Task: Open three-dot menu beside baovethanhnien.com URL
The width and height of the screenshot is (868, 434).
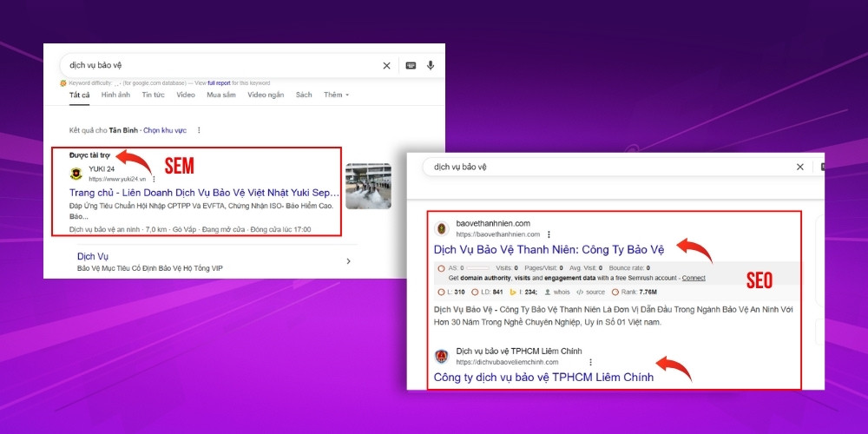Action: click(549, 234)
